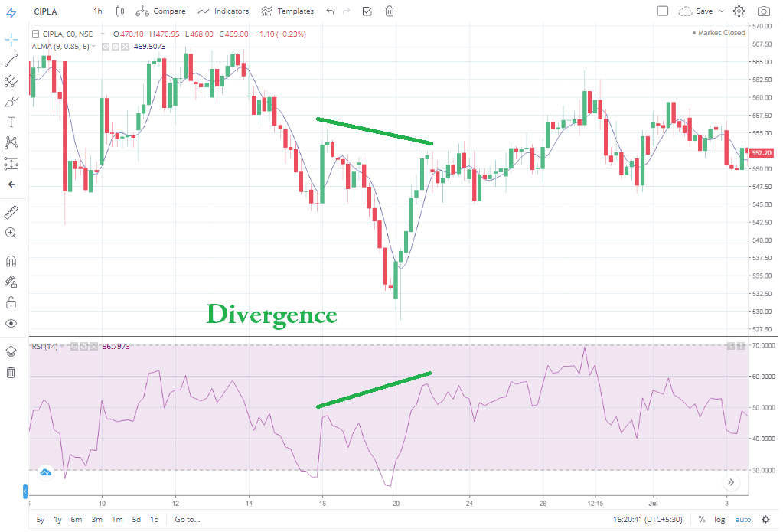Open RSI (14) indicator dropdown arrow
783x532 pixels.
[x=62, y=346]
